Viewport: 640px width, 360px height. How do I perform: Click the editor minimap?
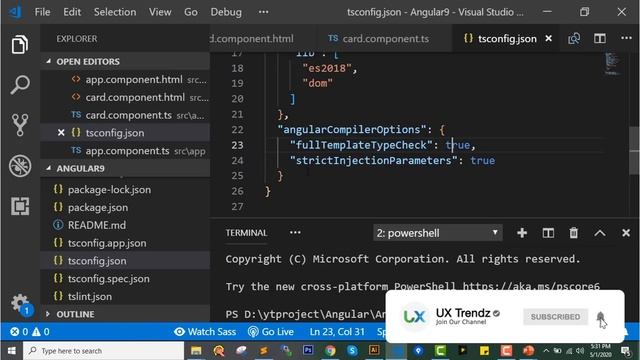click(612, 64)
